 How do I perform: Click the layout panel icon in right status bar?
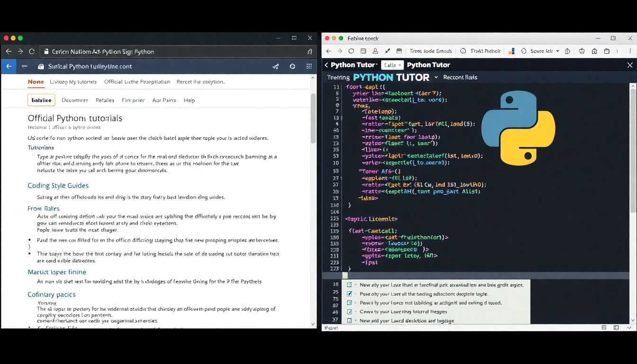(616, 328)
